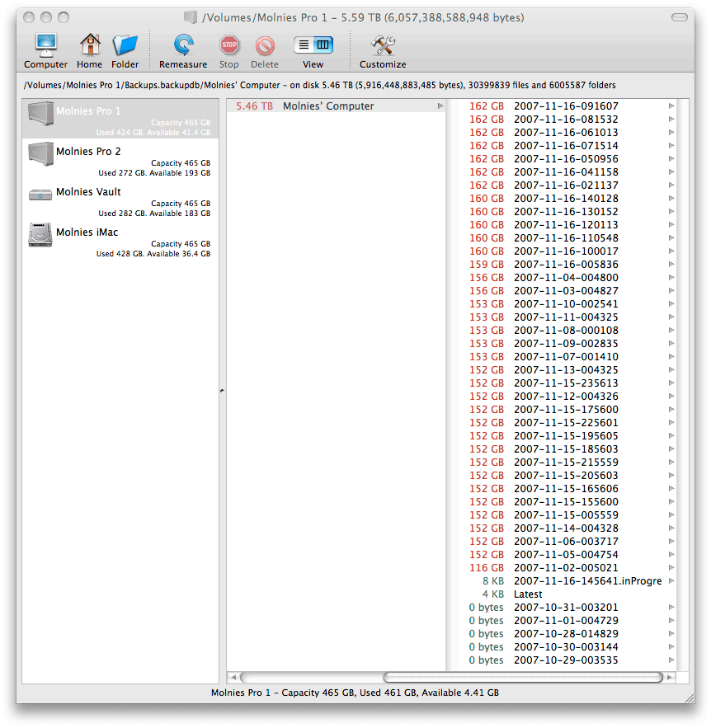Screen dimensions: 711x728
Task: Toggle toolbar visibility with oval button
Action: 681,16
